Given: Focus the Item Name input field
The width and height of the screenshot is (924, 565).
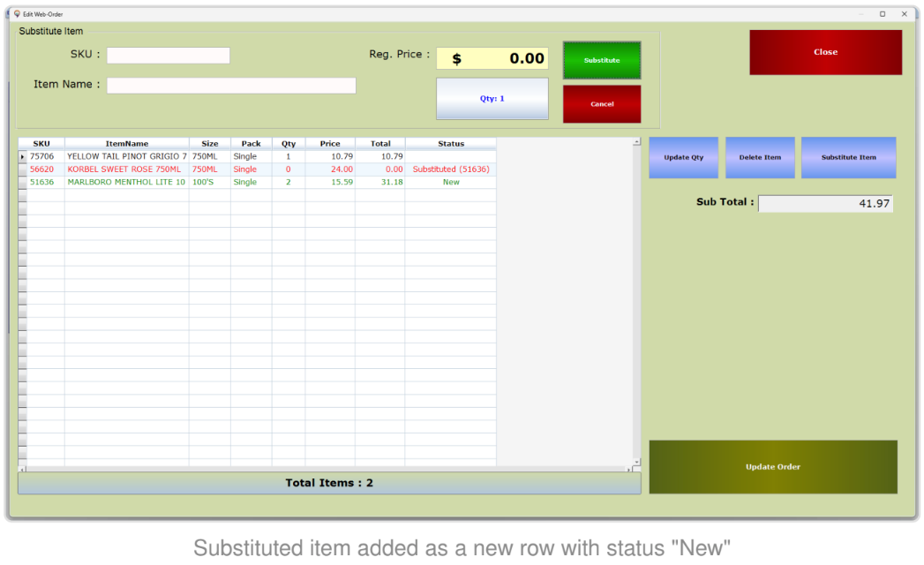Looking at the screenshot, I should (x=231, y=86).
